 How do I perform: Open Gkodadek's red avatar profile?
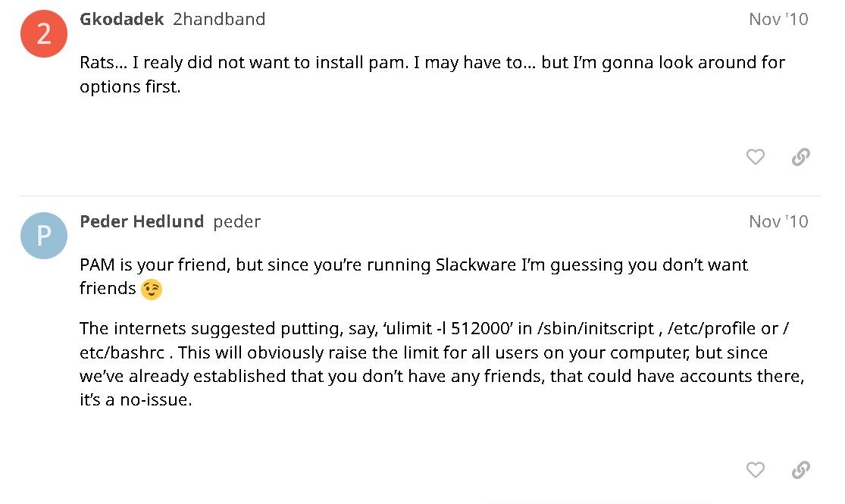[x=44, y=34]
